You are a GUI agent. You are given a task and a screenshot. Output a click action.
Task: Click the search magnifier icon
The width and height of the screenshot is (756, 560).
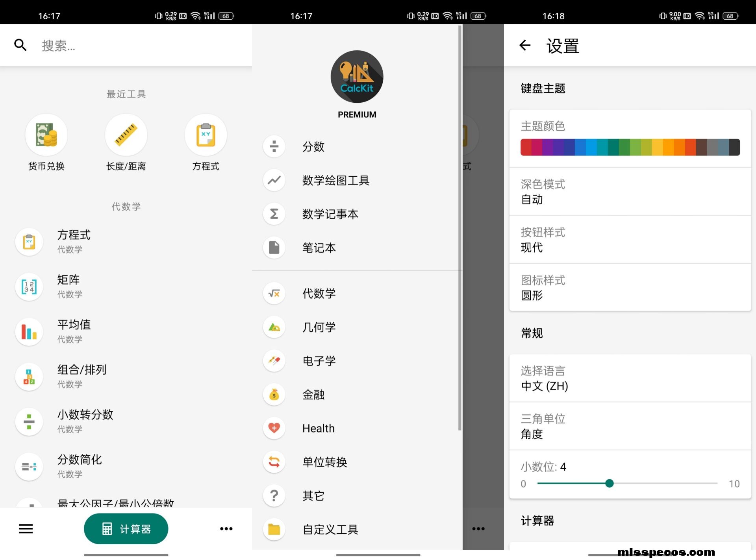(20, 45)
